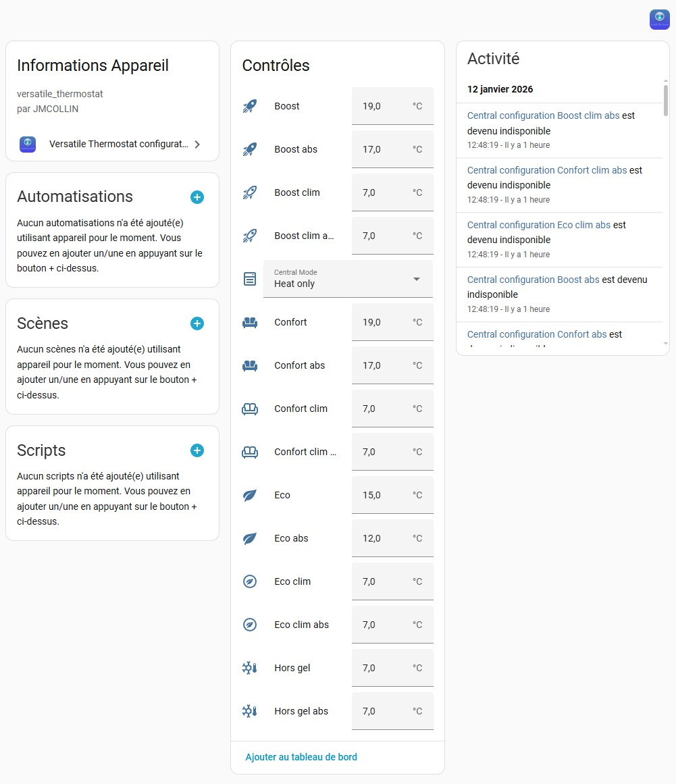Click the Eco abs temperature field showing 12,0

(x=392, y=538)
